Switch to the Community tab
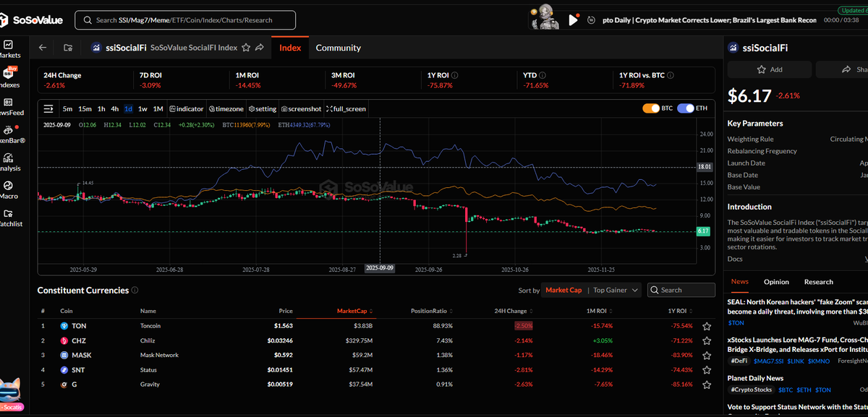The width and height of the screenshot is (868, 417). click(338, 47)
